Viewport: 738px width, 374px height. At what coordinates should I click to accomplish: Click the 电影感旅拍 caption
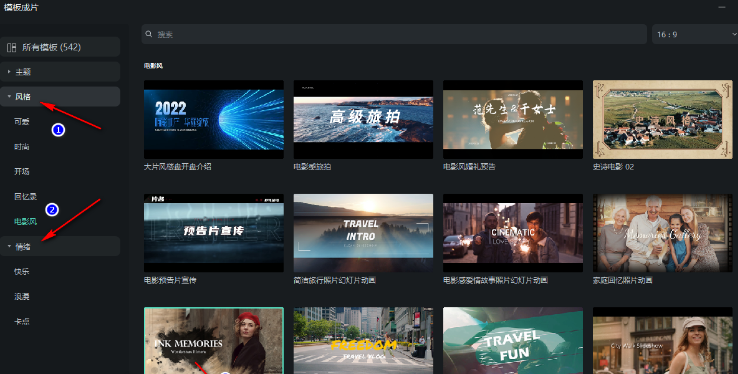pyautogui.click(x=313, y=167)
